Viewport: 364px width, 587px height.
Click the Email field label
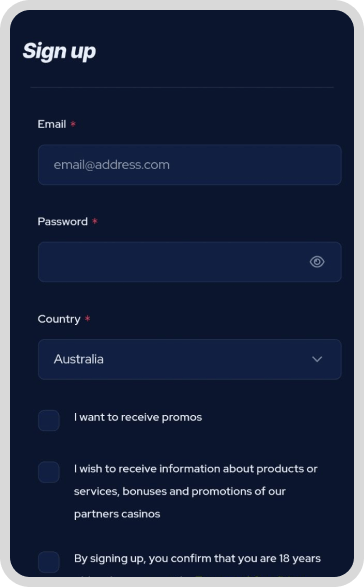click(52, 124)
